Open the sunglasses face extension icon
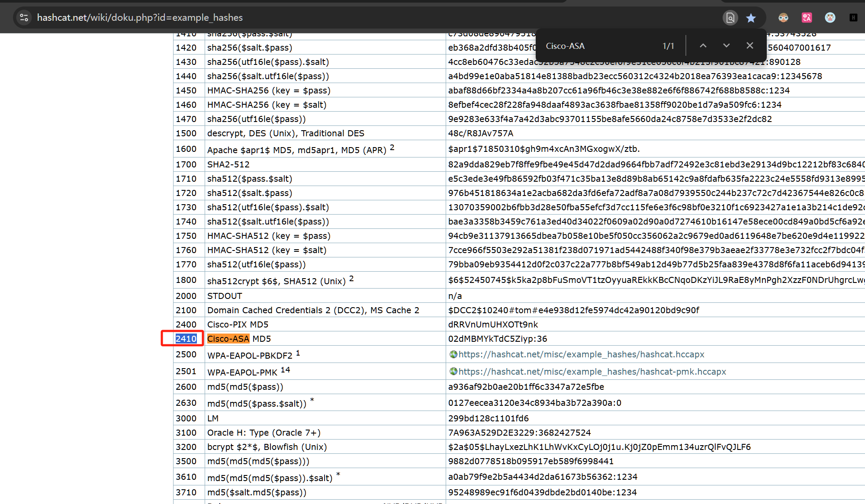The width and height of the screenshot is (865, 504). [x=783, y=18]
